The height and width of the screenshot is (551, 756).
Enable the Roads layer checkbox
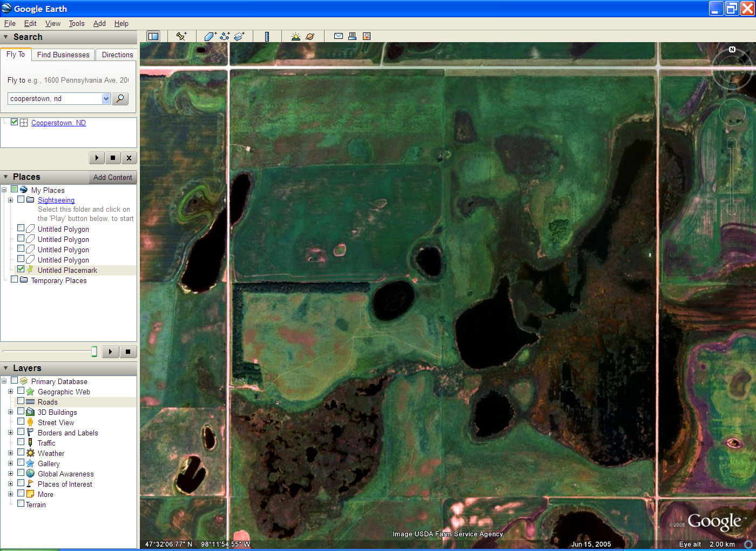click(21, 401)
